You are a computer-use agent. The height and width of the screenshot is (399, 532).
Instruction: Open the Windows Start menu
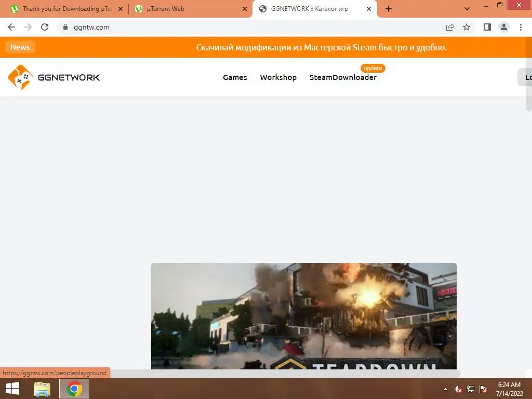tap(12, 389)
